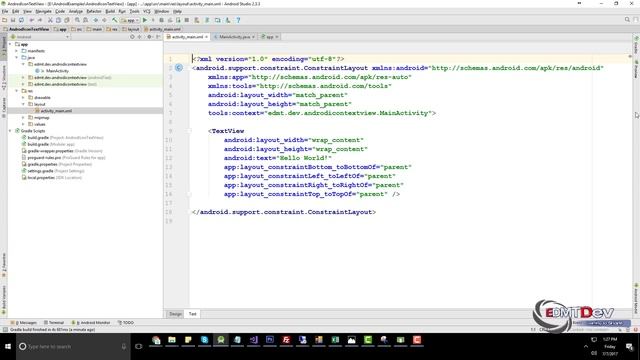Collapse the app module tree node
This screenshot has height=360, width=640.
[11, 44]
